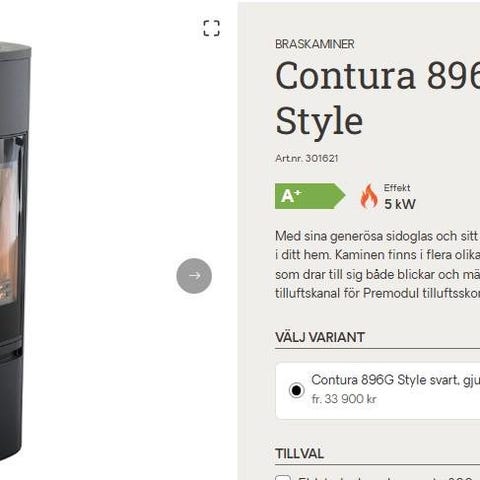Click the Contura 896 Style product title

(377, 98)
